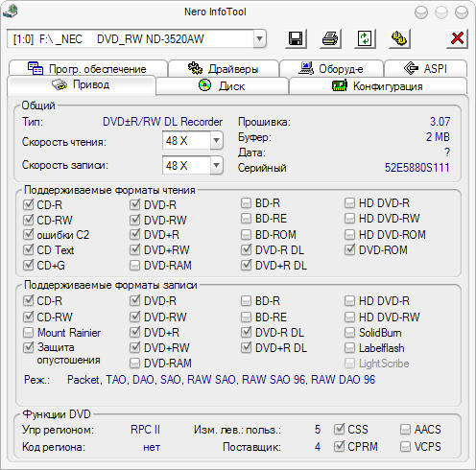Toggle DVD-RW checkbox in write formats
This screenshot has height=470, width=476.
point(134,317)
